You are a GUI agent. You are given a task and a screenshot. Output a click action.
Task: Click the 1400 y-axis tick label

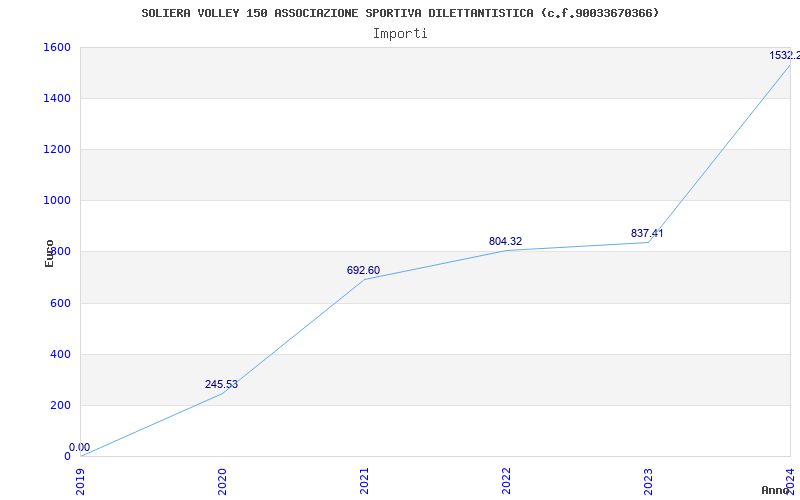click(x=57, y=98)
